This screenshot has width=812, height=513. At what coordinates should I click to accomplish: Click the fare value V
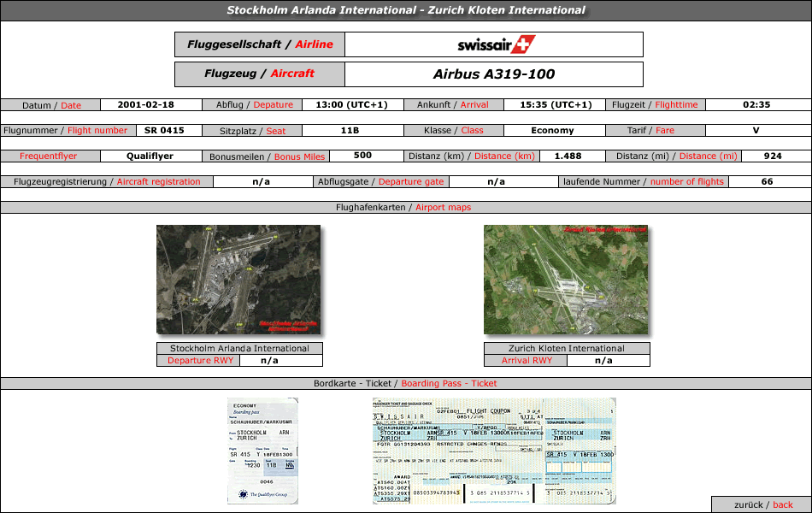tap(756, 131)
